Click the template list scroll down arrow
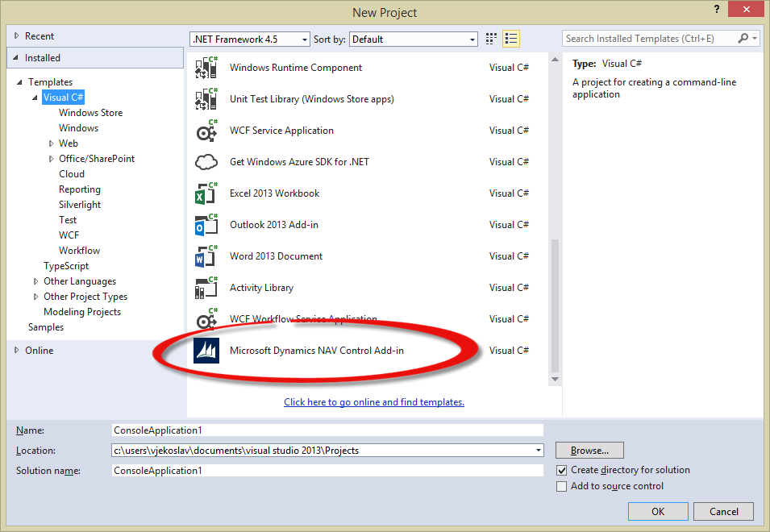This screenshot has width=770, height=532. click(x=555, y=380)
